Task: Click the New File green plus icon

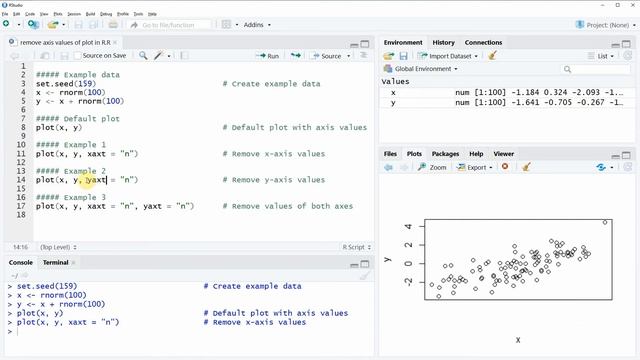Action: [6, 24]
